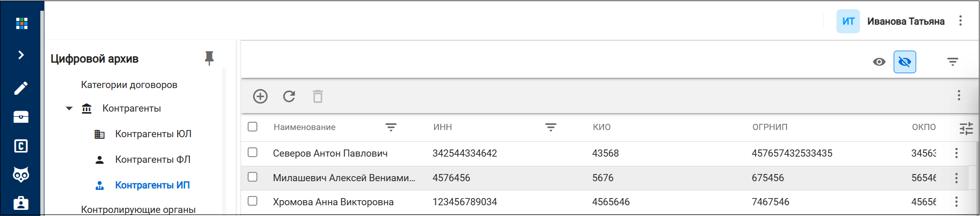
Task: Pin the Цифровой архив panel
Action: click(x=209, y=58)
